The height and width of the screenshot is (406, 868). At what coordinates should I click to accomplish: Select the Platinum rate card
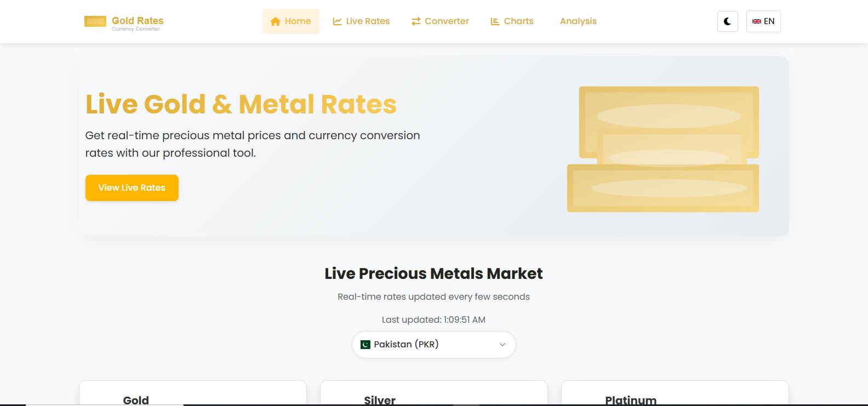click(675, 394)
